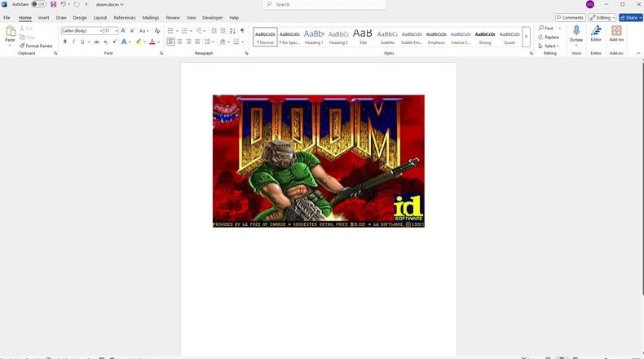Apply the Quote style
This screenshot has width=644, height=359.
pos(509,37)
